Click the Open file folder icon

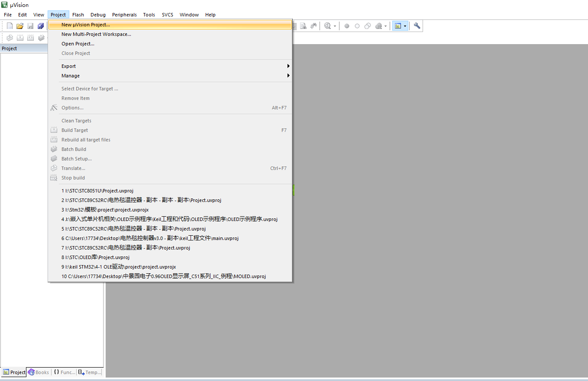pyautogui.click(x=20, y=26)
